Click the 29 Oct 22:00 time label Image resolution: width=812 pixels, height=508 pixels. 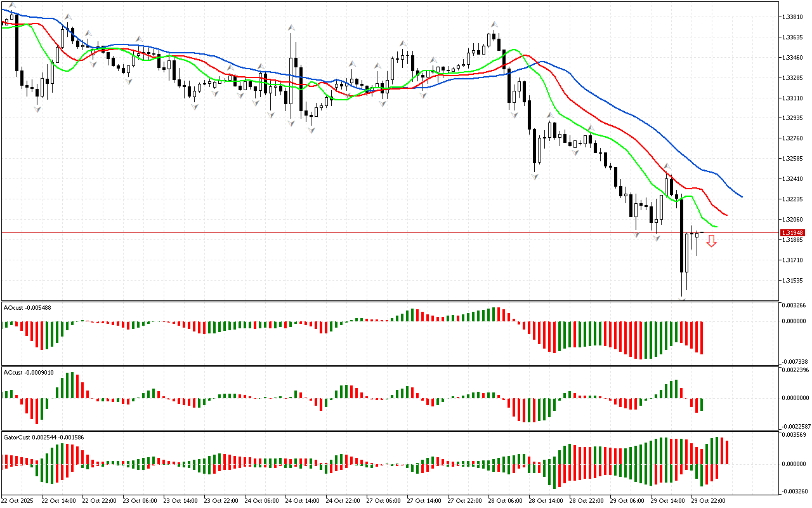[x=708, y=500]
